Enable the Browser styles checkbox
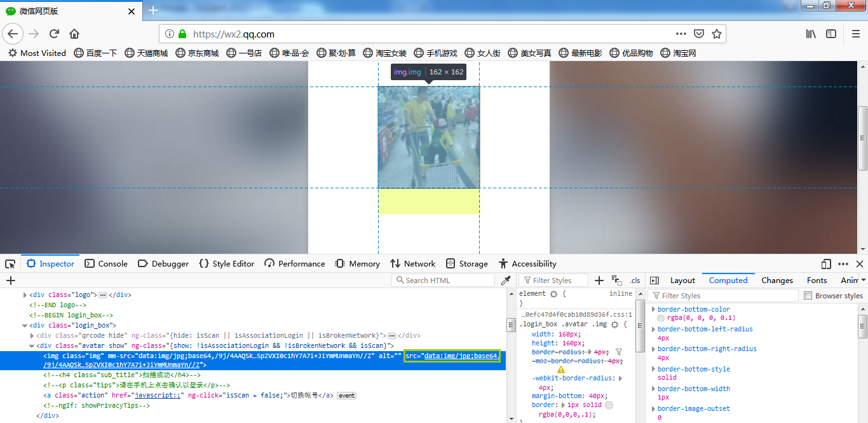This screenshot has width=868, height=423. pyautogui.click(x=808, y=296)
